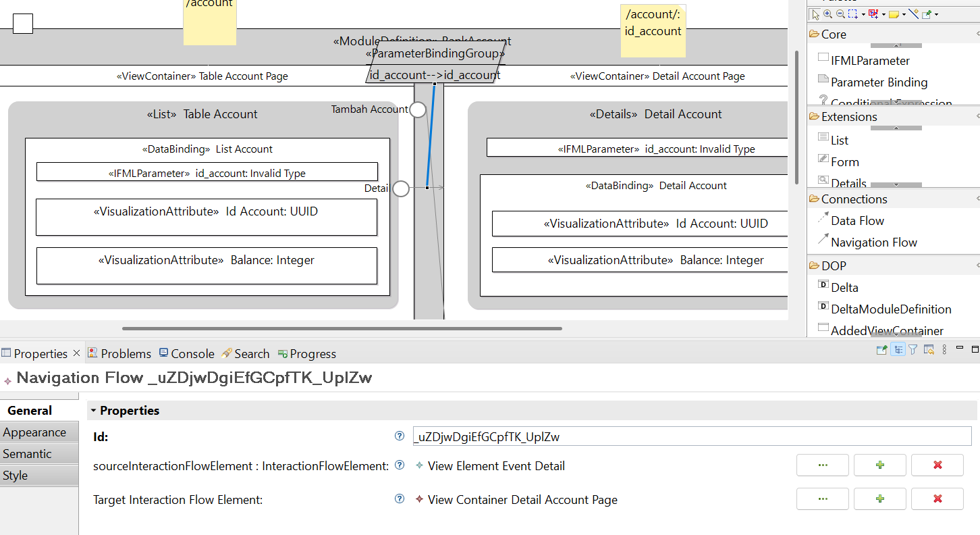Pin the Properties view to selection
The image size is (980, 535).
pos(881,349)
